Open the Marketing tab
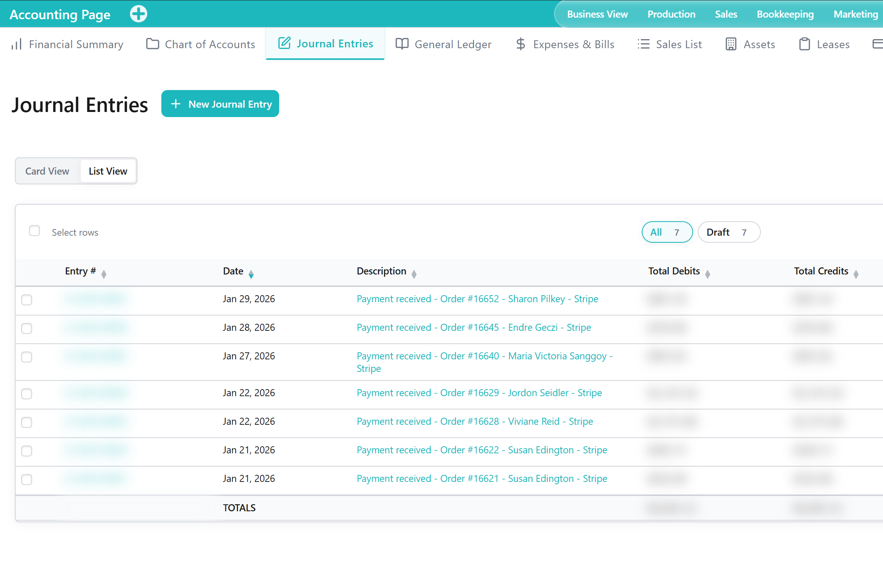Image resolution: width=883 pixels, height=588 pixels. pos(856,14)
